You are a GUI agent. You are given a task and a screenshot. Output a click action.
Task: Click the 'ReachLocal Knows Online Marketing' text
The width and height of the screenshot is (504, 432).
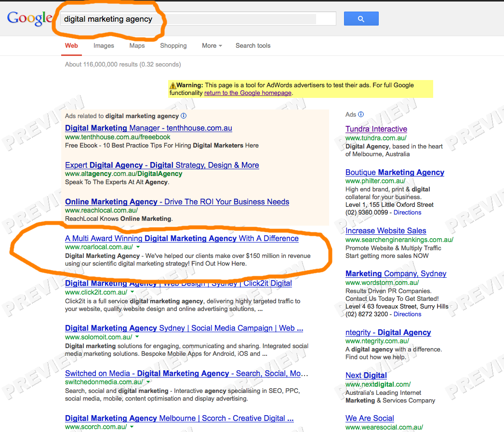[x=119, y=219]
